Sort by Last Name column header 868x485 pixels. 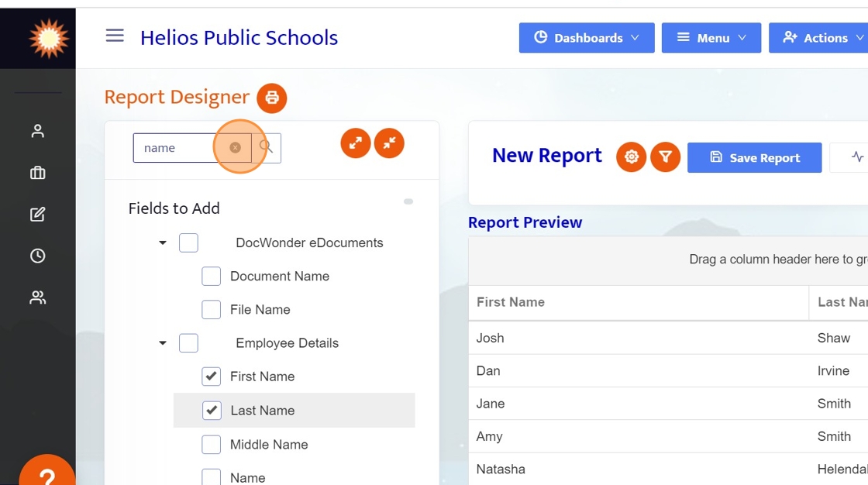839,302
